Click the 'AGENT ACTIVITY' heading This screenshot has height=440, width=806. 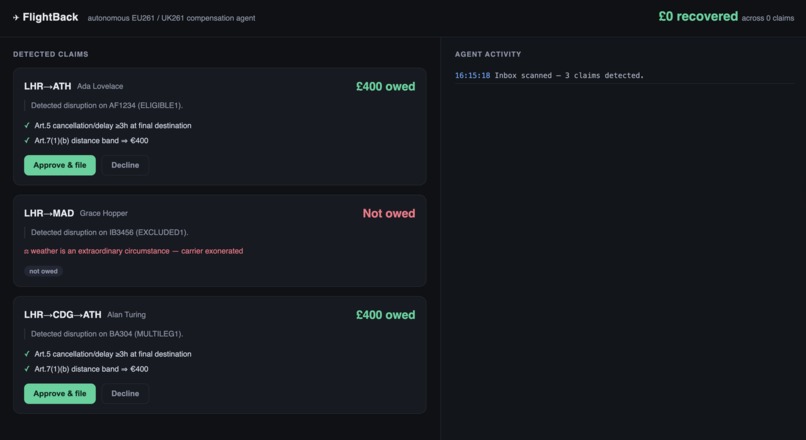tap(488, 54)
